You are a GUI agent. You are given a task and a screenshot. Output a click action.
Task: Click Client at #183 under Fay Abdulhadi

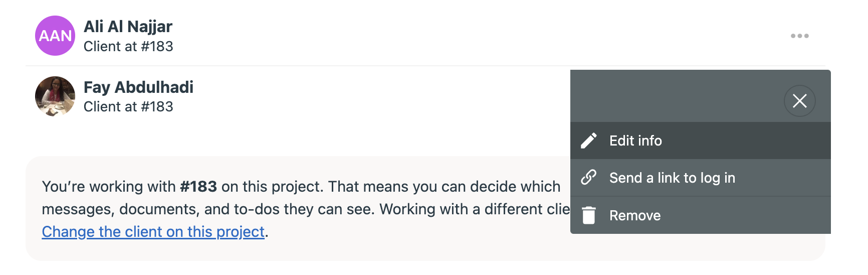(128, 107)
